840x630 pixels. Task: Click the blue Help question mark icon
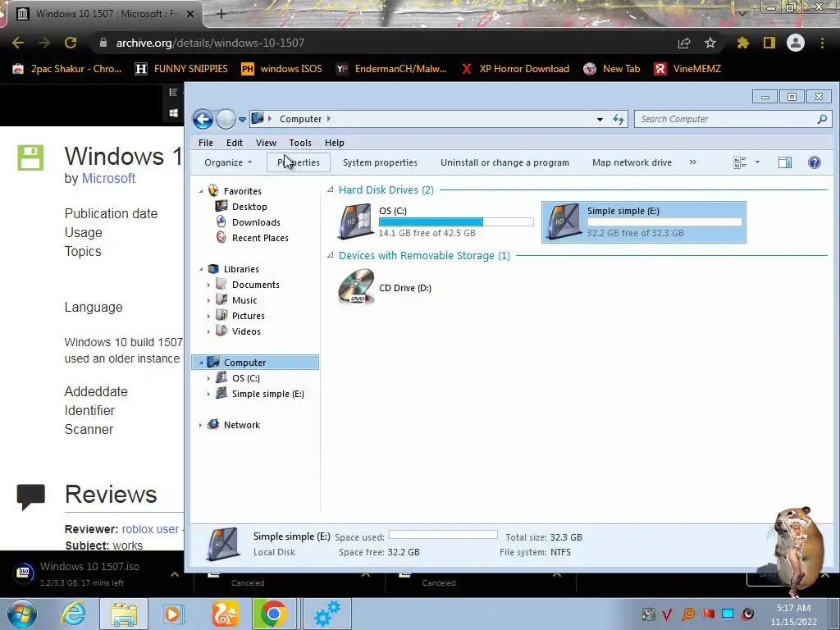[815, 162]
